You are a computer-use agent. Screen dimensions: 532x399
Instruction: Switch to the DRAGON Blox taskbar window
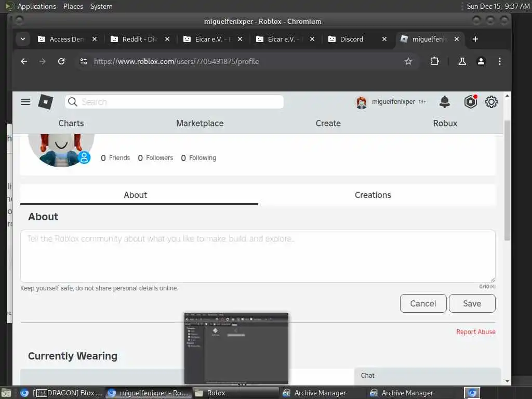pyautogui.click(x=61, y=393)
